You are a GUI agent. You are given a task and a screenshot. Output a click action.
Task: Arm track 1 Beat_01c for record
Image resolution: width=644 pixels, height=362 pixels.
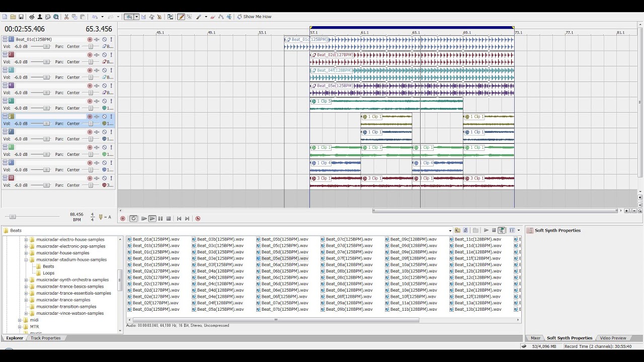[90, 39]
